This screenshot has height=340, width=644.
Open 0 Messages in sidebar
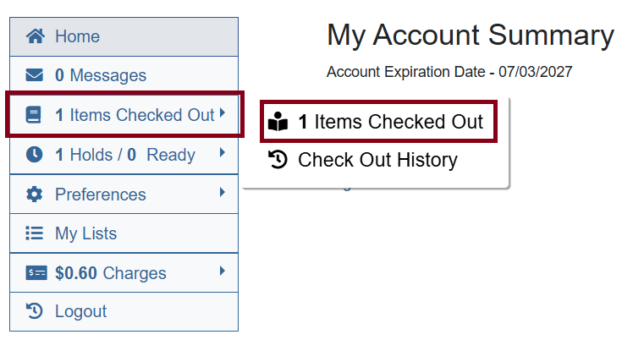[100, 75]
